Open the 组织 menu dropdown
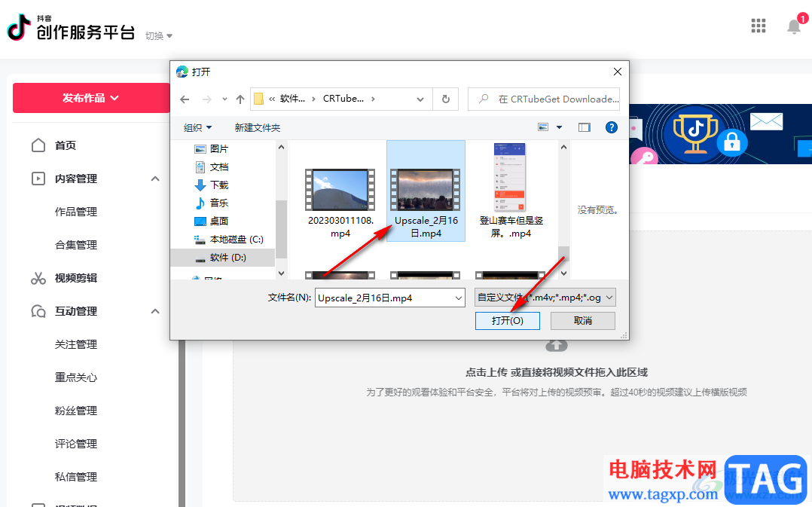812x507 pixels. [198, 127]
